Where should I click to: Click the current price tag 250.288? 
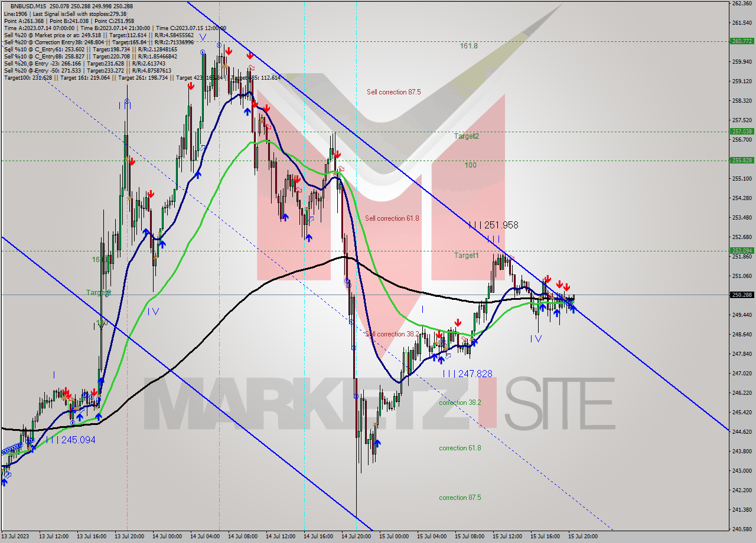[742, 295]
